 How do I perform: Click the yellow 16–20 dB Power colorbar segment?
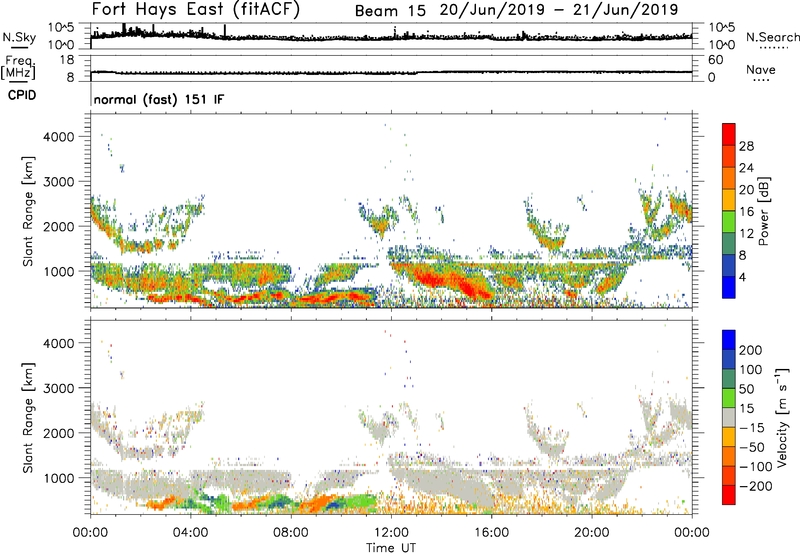pyautogui.click(x=729, y=200)
